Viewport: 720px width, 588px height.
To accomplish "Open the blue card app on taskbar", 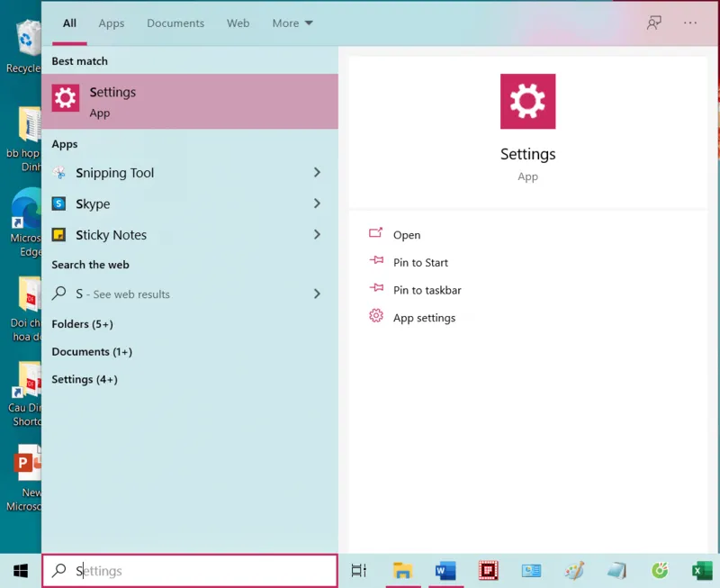I will (531, 571).
